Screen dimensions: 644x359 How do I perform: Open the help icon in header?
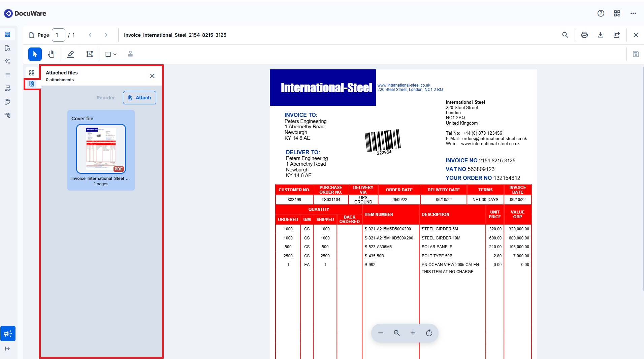pyautogui.click(x=601, y=13)
